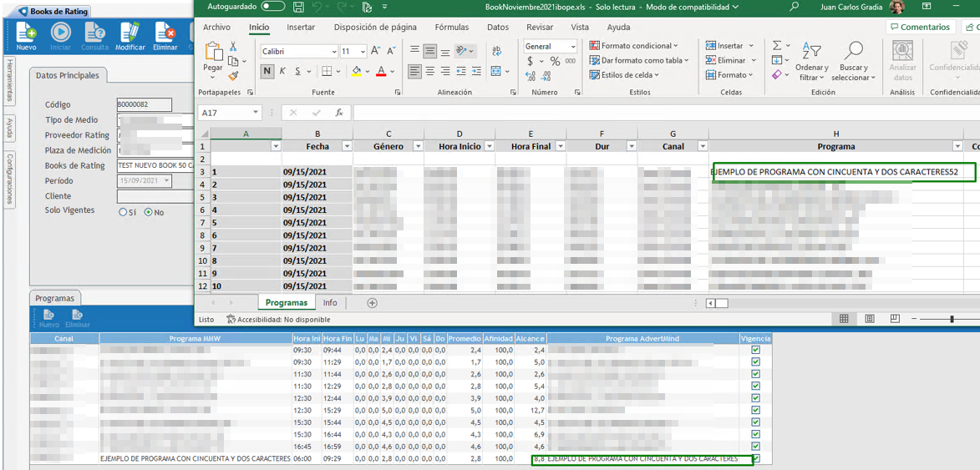The width and height of the screenshot is (980, 470).
Task: Click the Nuevo icon in Books de Rating toolbar
Action: (26, 31)
